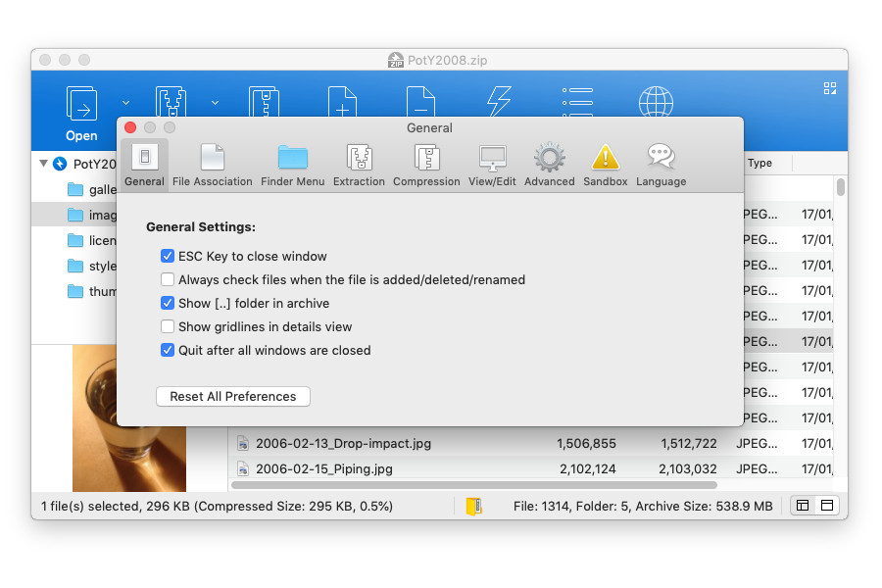Click the Reset All Preferences button
The width and height of the screenshot is (882, 588).
[233, 397]
